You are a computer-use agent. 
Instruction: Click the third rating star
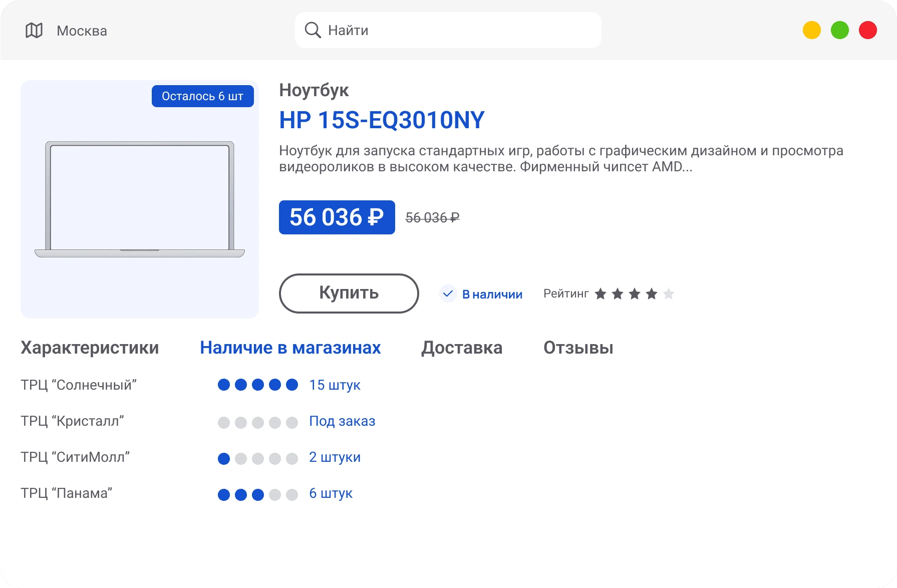[x=635, y=294]
